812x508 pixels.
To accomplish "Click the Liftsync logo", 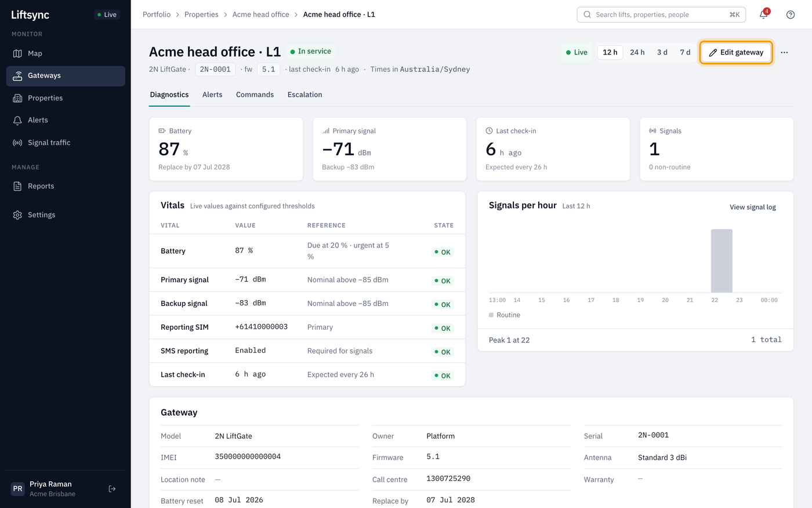I will (x=30, y=15).
